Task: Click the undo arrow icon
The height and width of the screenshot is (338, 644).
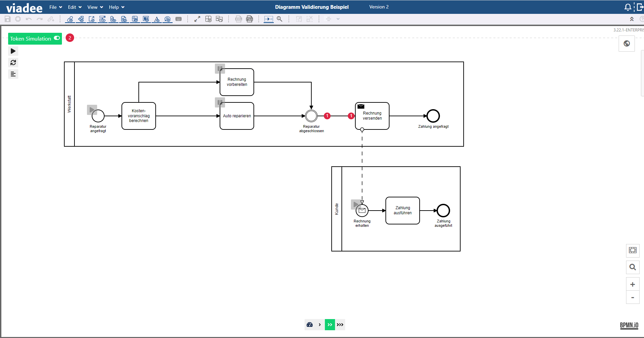Action: [29, 19]
